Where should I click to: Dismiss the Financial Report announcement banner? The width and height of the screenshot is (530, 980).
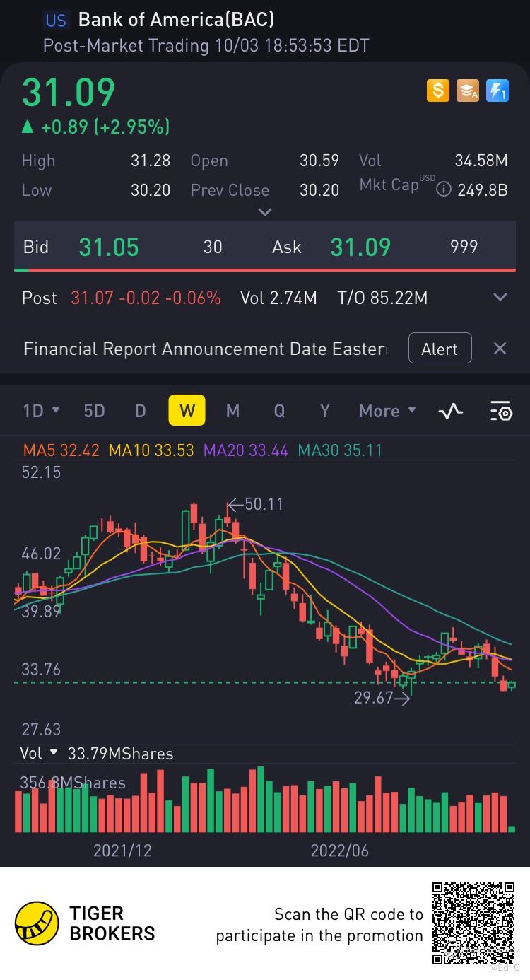[500, 349]
